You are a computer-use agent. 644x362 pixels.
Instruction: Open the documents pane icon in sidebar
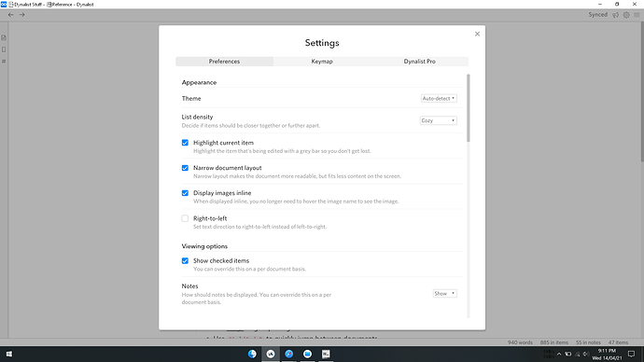tap(4, 37)
